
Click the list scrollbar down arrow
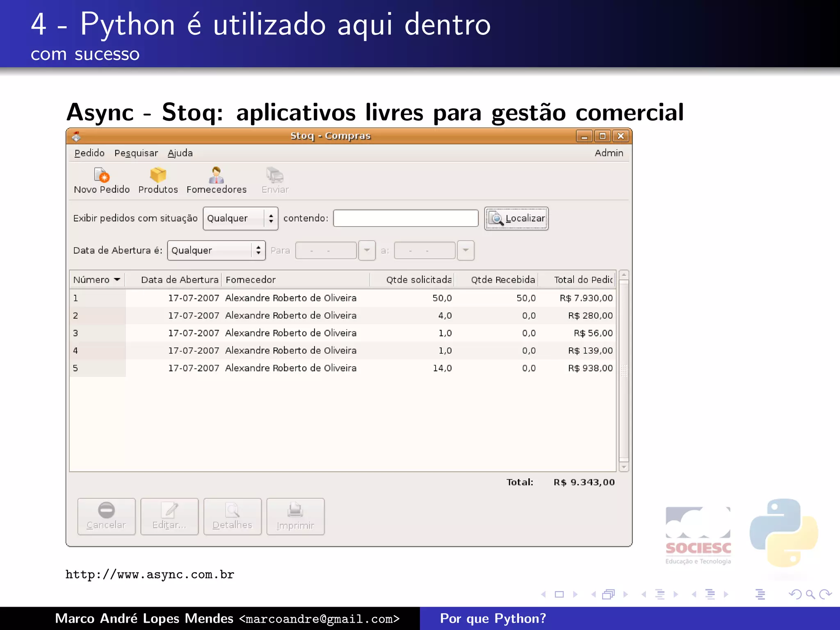point(624,467)
